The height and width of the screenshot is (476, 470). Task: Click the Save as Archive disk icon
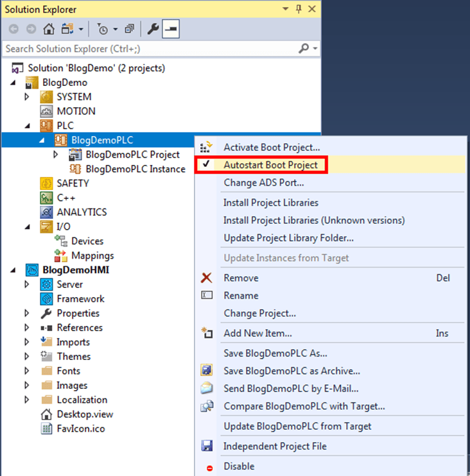[x=207, y=371]
